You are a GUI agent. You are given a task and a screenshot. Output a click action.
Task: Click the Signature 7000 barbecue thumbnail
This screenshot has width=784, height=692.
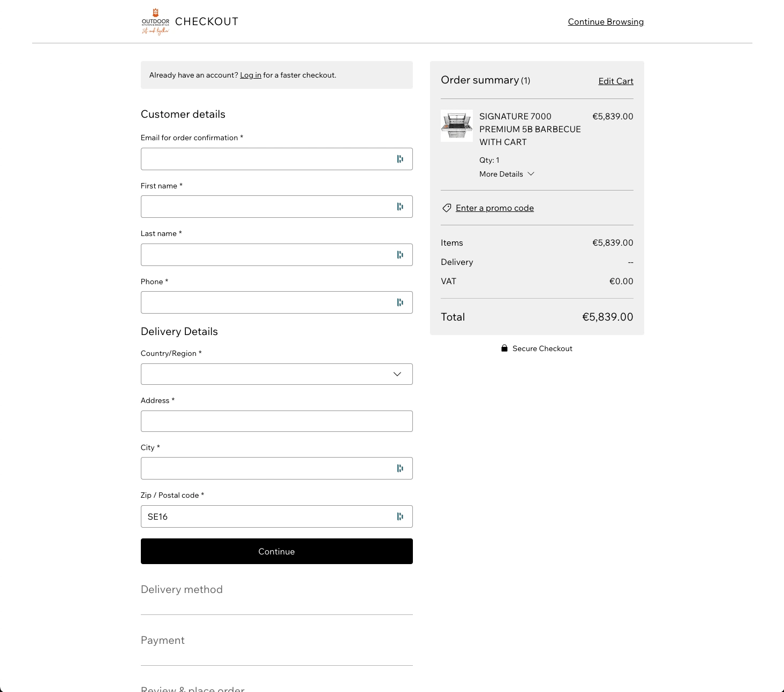coord(457,126)
